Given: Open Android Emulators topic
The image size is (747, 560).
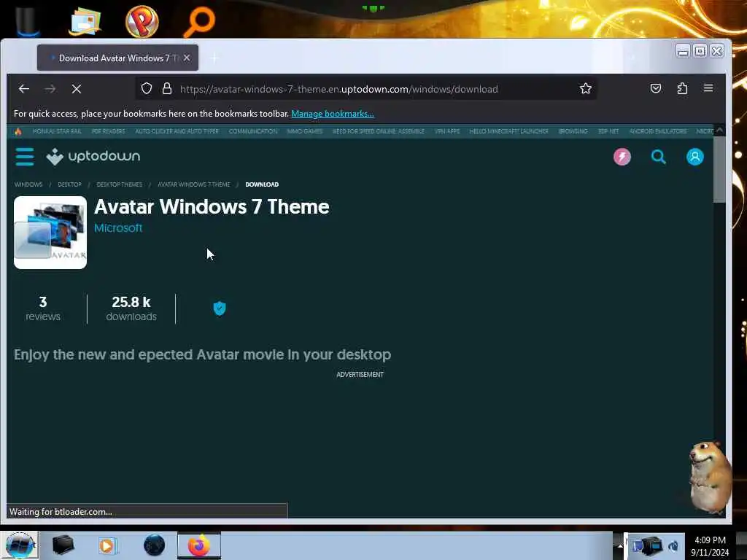Looking at the screenshot, I should coord(658,131).
